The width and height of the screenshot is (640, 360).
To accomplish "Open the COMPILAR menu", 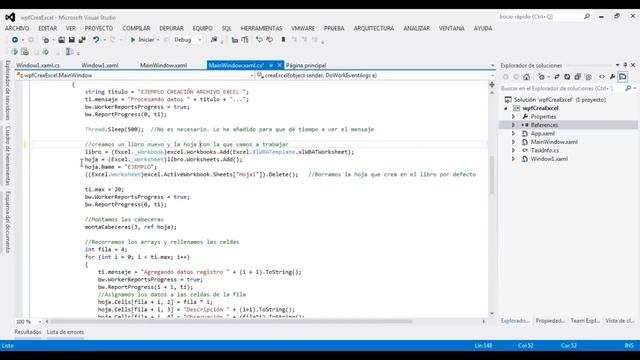I will pos(136,28).
